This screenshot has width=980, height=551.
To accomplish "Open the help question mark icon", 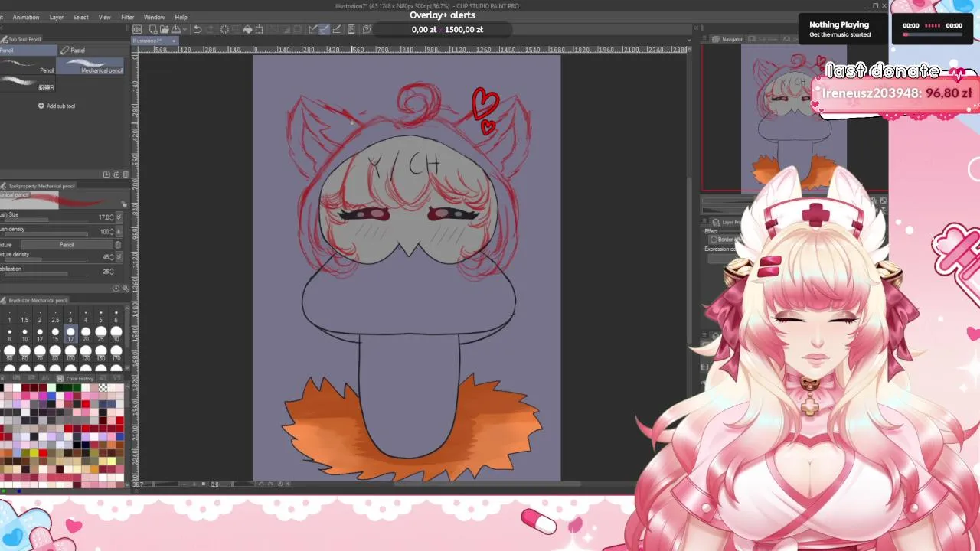I will 366,29.
